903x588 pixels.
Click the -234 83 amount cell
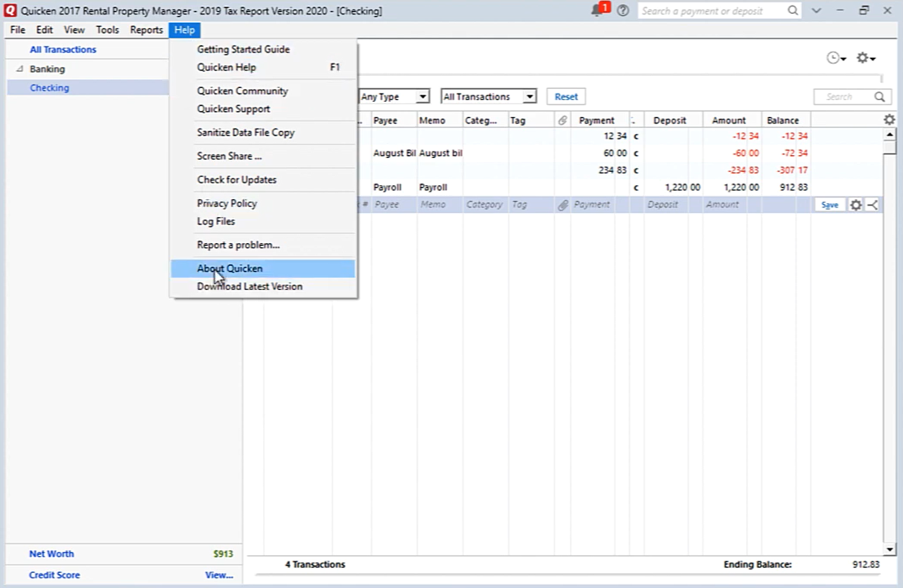click(732, 170)
